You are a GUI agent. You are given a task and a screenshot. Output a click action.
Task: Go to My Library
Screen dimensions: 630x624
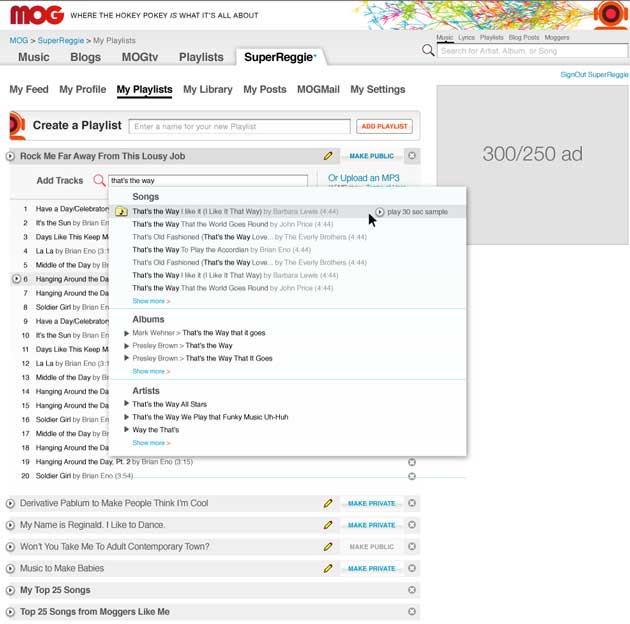click(208, 89)
